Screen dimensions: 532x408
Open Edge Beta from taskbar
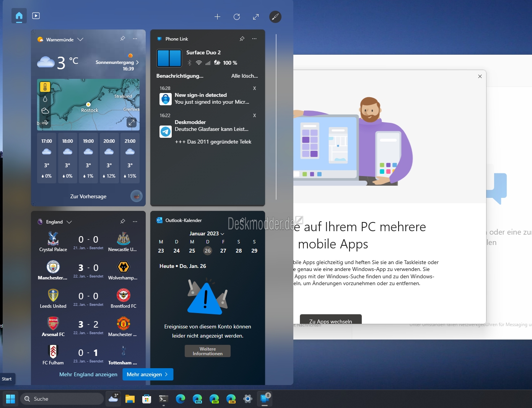point(197,399)
